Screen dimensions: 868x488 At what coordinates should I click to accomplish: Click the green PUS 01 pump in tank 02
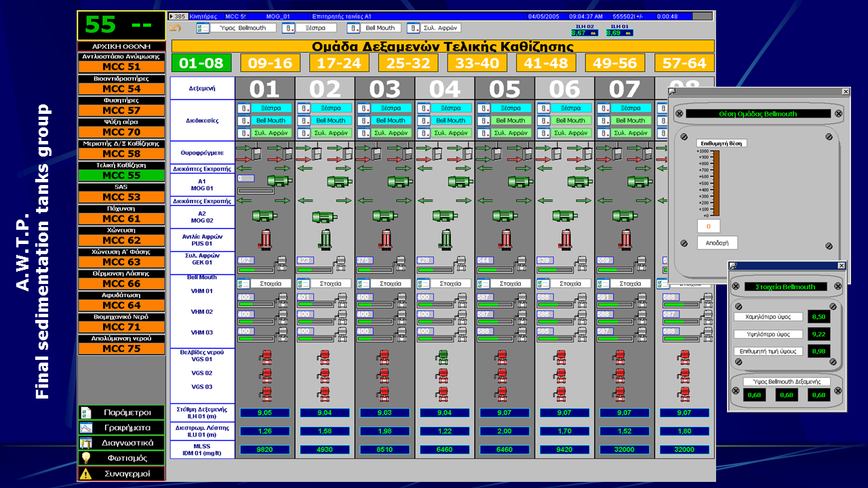click(325, 239)
